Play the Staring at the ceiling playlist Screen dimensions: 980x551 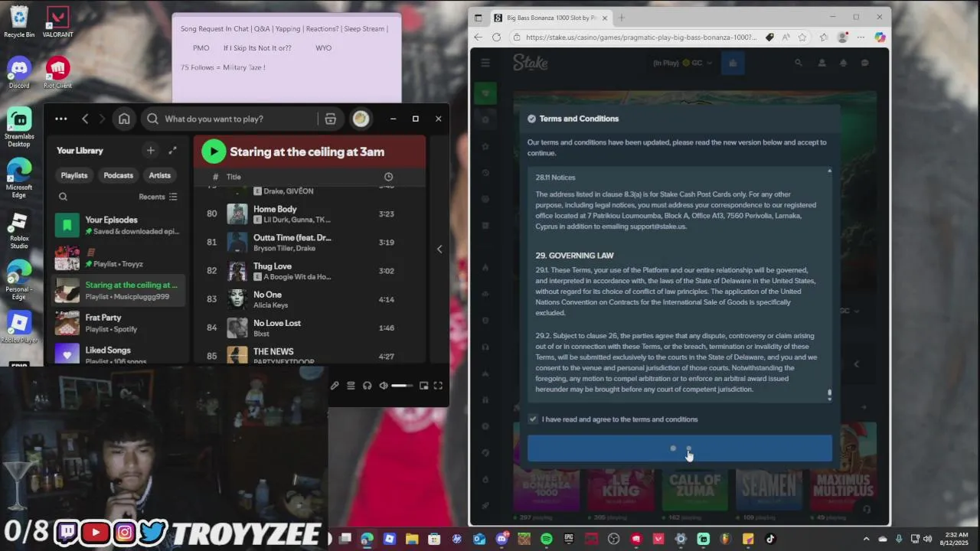click(x=214, y=152)
